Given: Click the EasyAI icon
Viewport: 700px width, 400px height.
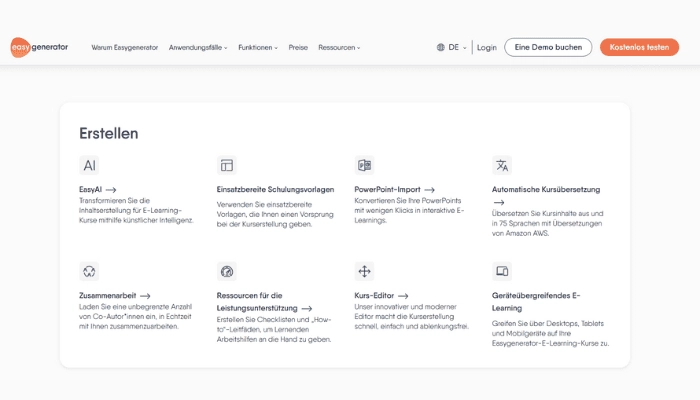Looking at the screenshot, I should 89,165.
